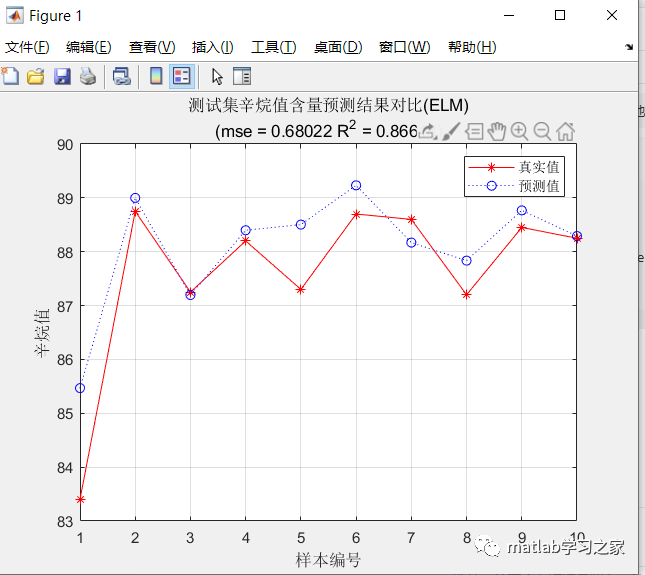The height and width of the screenshot is (575, 645).
Task: Enable the pan hand tool
Action: point(497,132)
